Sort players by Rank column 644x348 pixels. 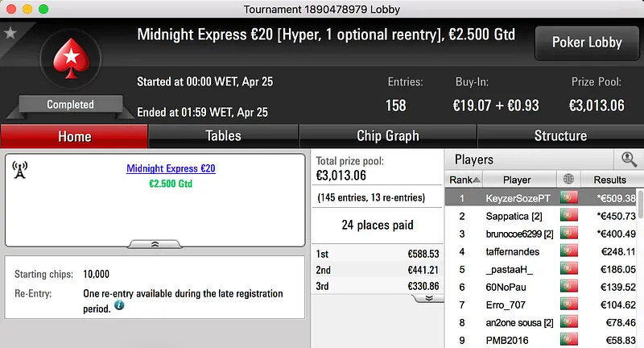[x=465, y=180]
